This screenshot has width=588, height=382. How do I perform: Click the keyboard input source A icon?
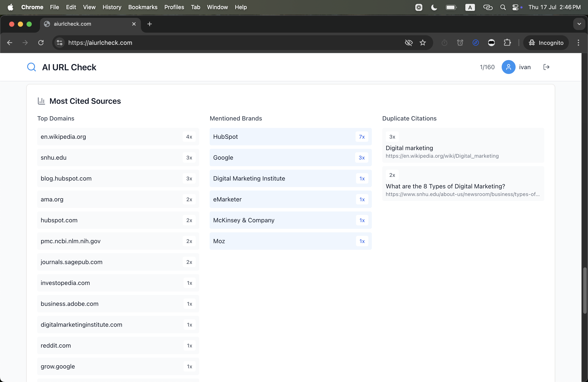point(470,7)
